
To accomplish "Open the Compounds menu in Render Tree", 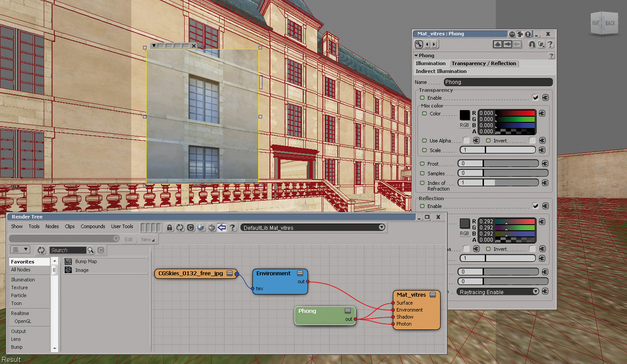I will click(x=93, y=226).
